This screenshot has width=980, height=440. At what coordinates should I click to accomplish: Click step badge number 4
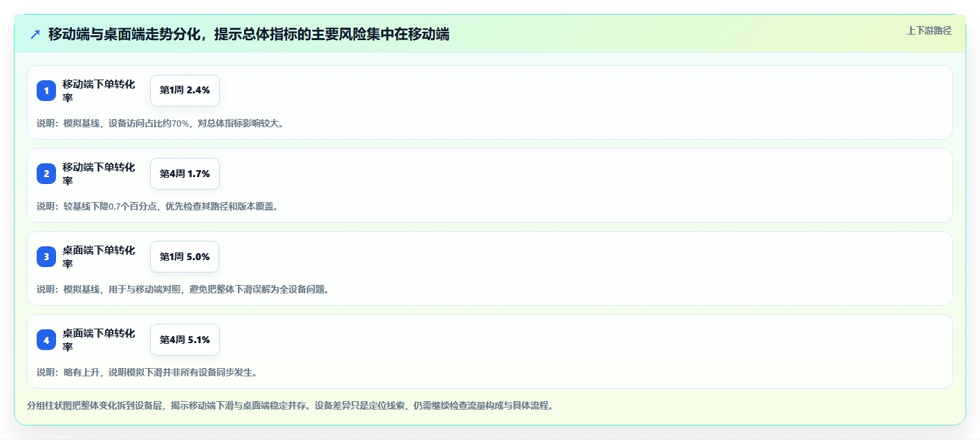click(46, 340)
